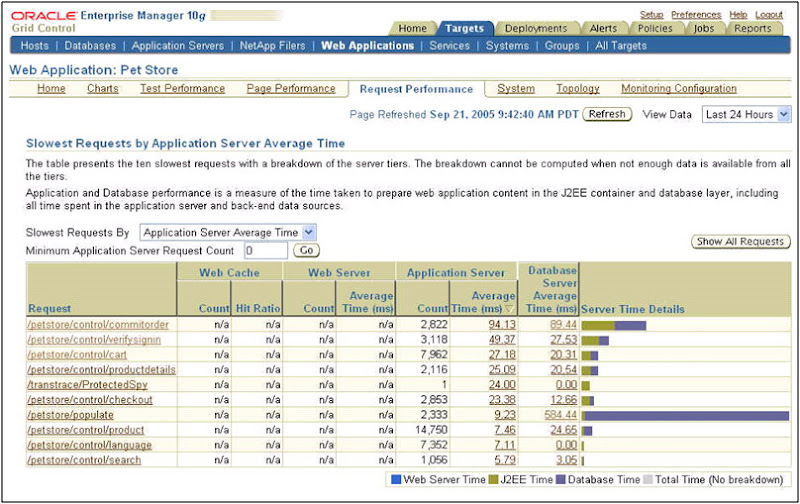
Task: Open All Targets subtab
Action: click(621, 45)
